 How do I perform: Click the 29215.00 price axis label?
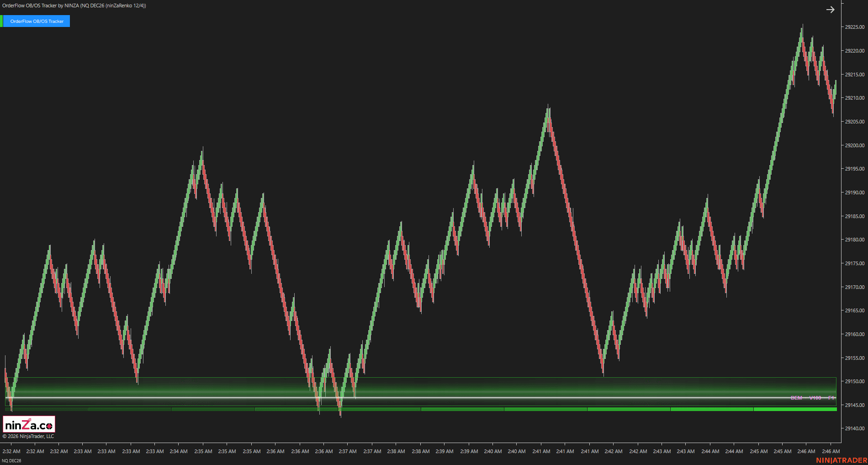pyautogui.click(x=854, y=75)
